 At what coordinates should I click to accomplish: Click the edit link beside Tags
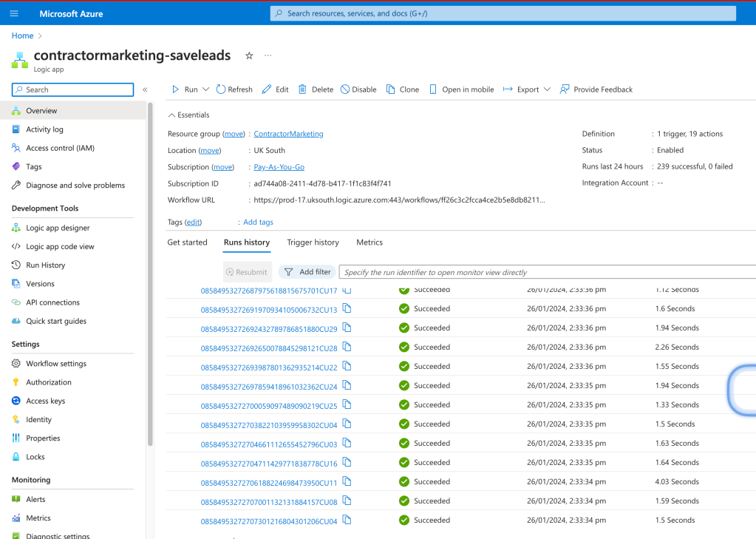(193, 222)
